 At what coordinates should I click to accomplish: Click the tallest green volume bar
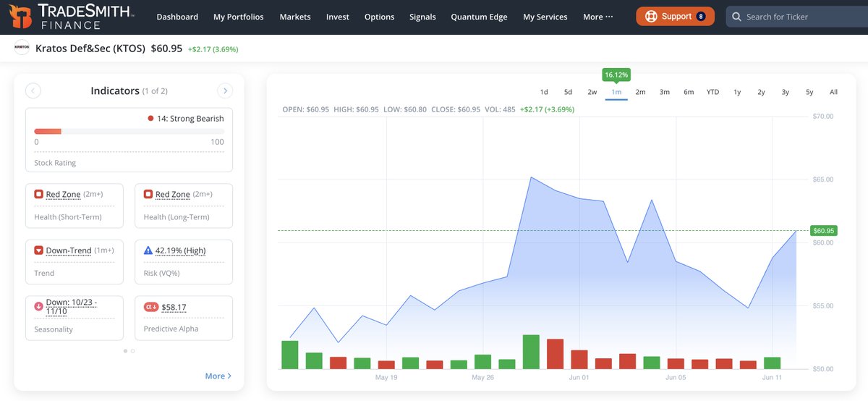[531, 352]
